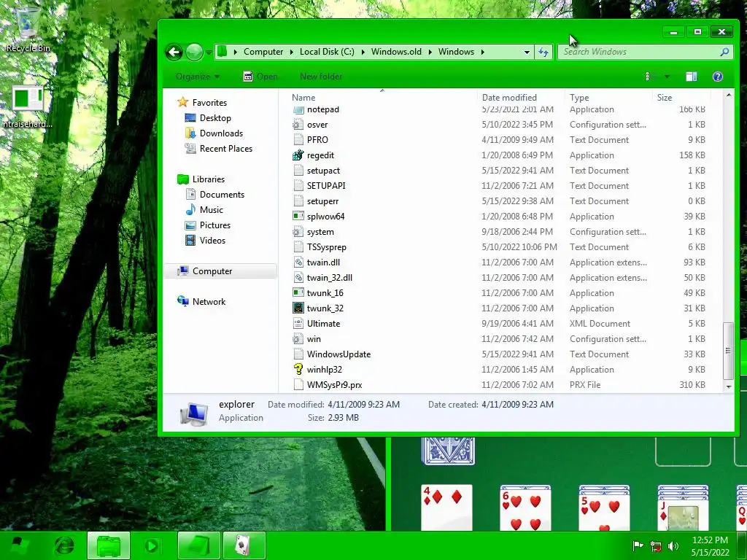747x560 pixels.
Task: Open the Organize menu
Action: (x=197, y=77)
